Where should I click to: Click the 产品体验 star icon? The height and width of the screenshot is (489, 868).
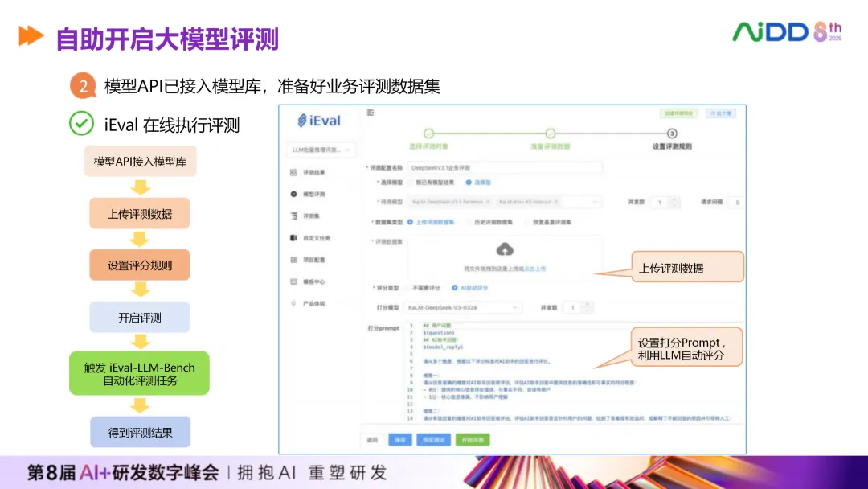point(293,303)
